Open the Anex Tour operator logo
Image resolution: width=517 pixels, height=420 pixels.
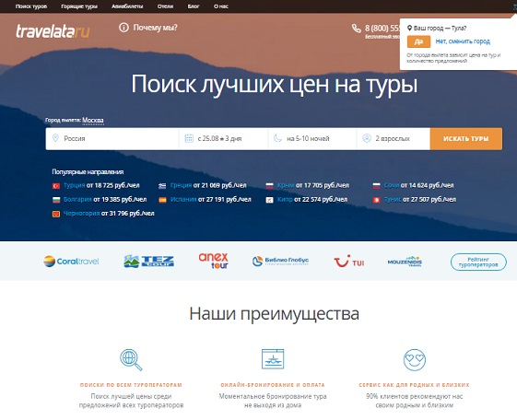(x=214, y=261)
